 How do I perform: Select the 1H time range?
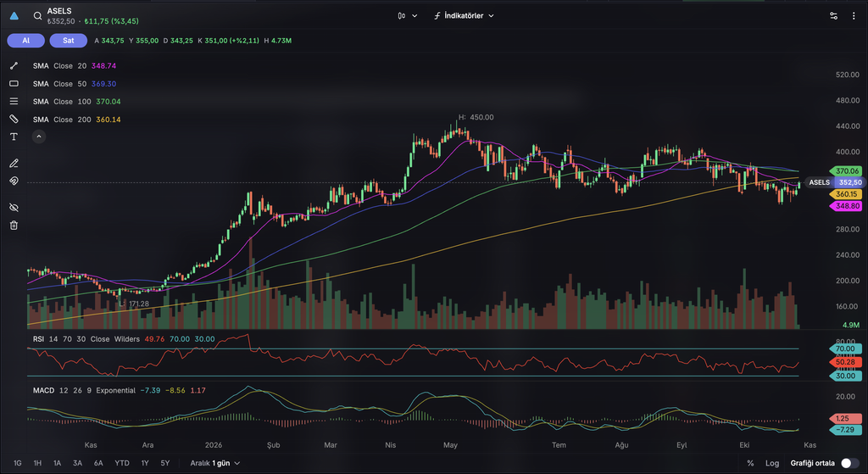point(37,463)
